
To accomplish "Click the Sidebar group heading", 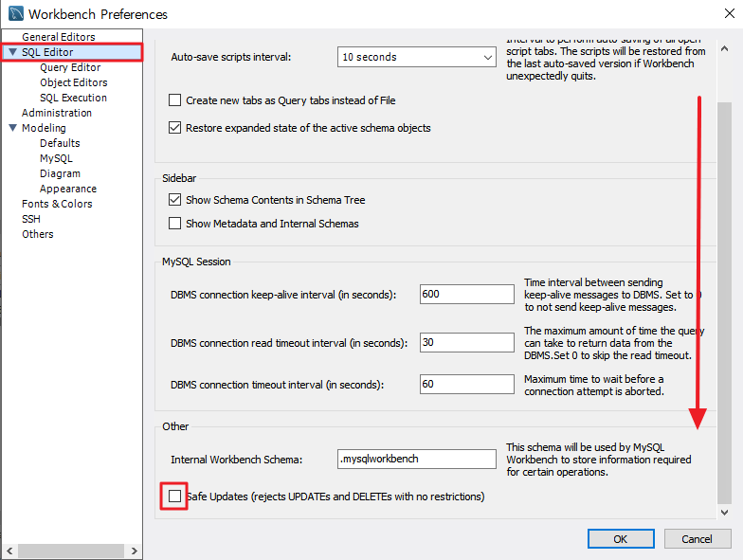I will (x=179, y=178).
